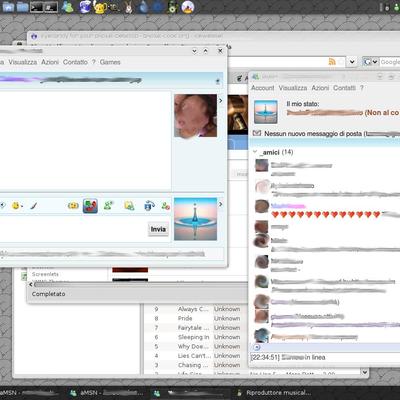Image resolution: width=400 pixels, height=400 pixels.
Task: Open second folder icon on top panel
Action: [22, 7]
